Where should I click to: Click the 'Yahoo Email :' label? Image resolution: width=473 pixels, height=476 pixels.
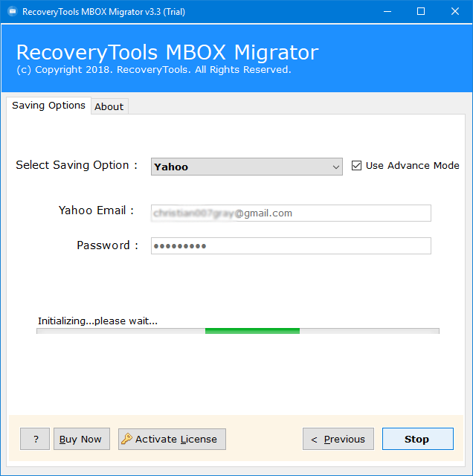click(96, 210)
